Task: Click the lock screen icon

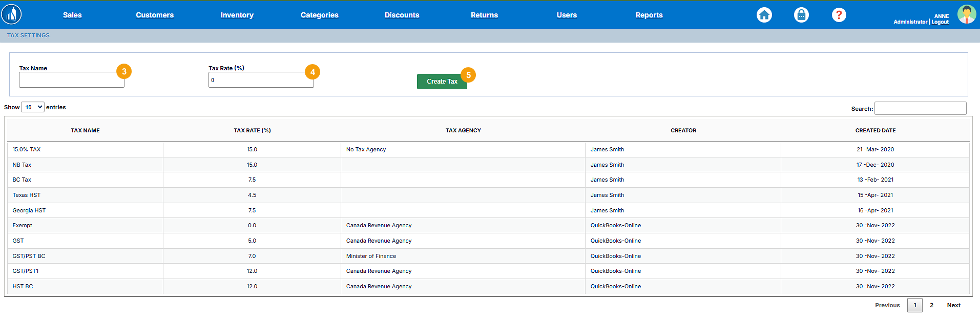Action: point(801,15)
